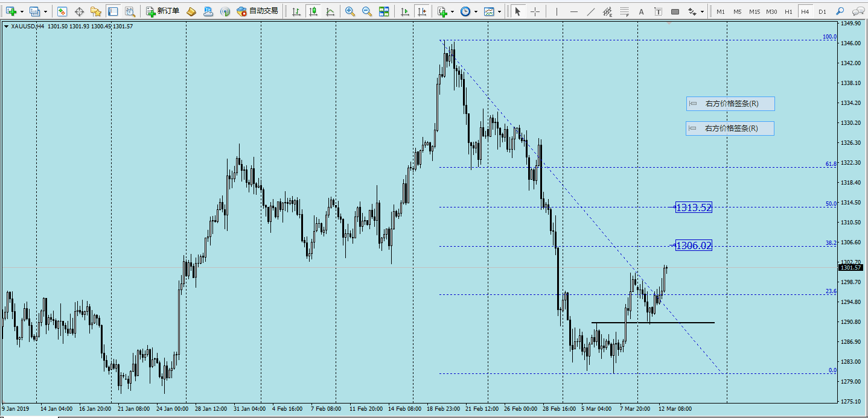
Task: Switch to the D1 timeframe
Action: (x=822, y=11)
